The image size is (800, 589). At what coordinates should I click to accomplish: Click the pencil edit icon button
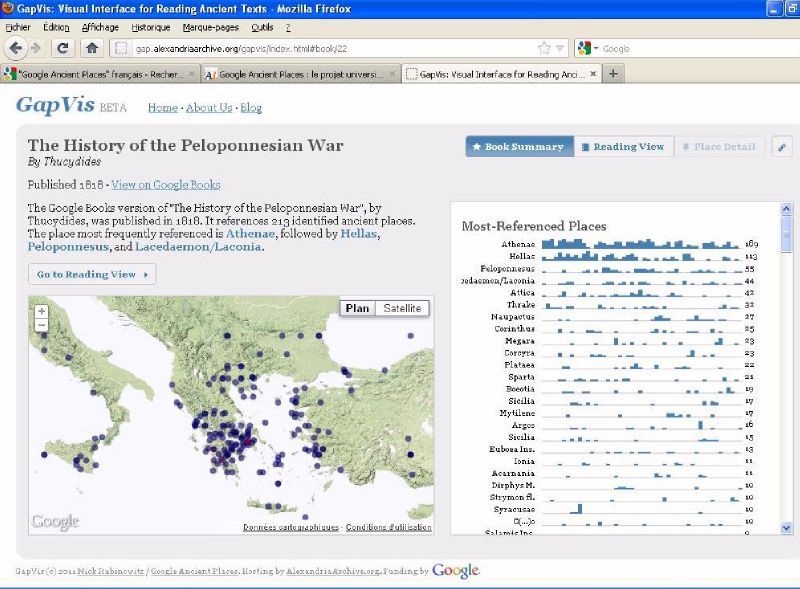coord(782,147)
